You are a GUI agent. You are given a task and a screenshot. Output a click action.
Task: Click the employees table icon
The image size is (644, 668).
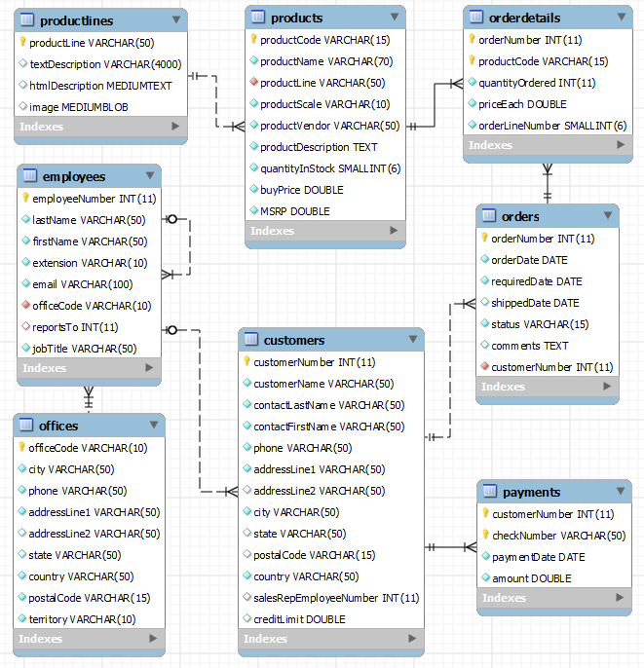29,175
